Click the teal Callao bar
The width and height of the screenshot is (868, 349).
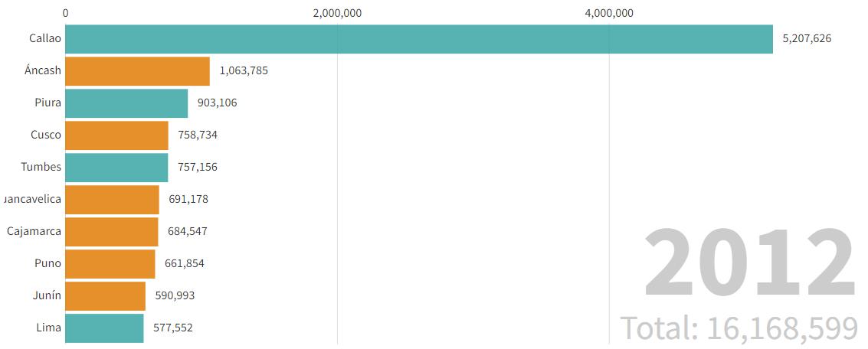point(419,39)
